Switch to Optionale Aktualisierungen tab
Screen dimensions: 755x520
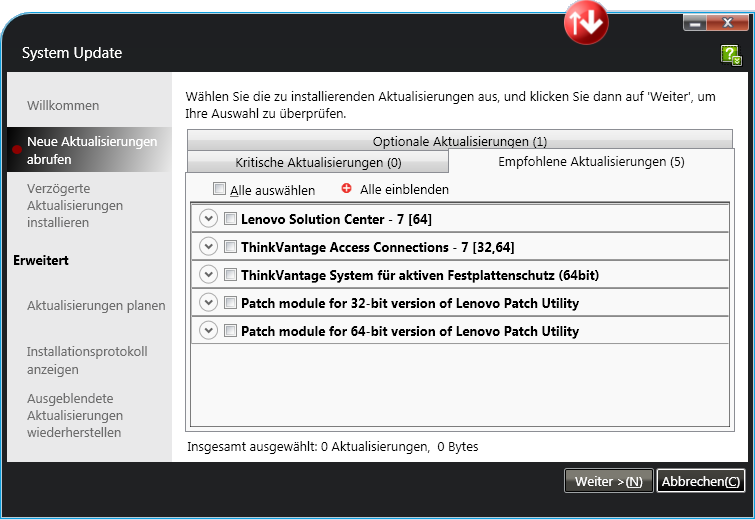(460, 140)
